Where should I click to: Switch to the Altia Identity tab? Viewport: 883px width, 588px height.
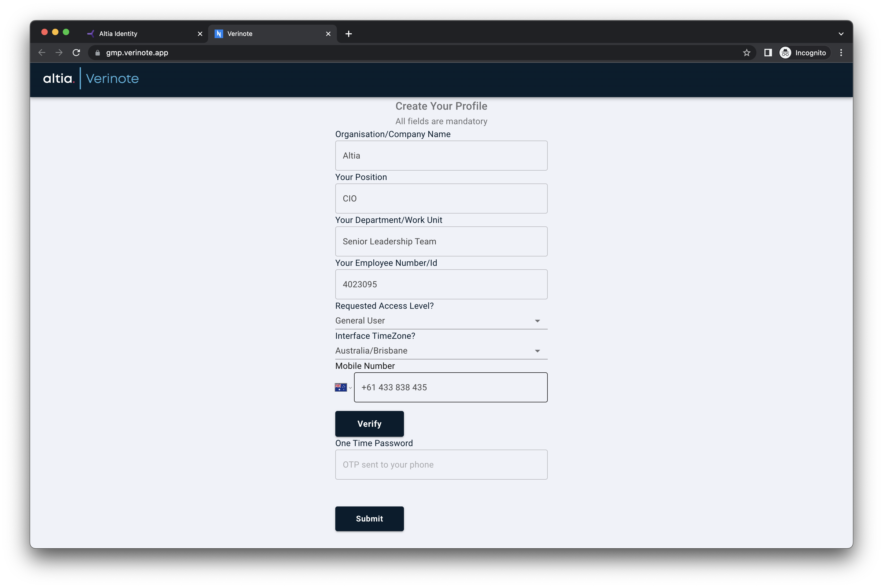(135, 33)
